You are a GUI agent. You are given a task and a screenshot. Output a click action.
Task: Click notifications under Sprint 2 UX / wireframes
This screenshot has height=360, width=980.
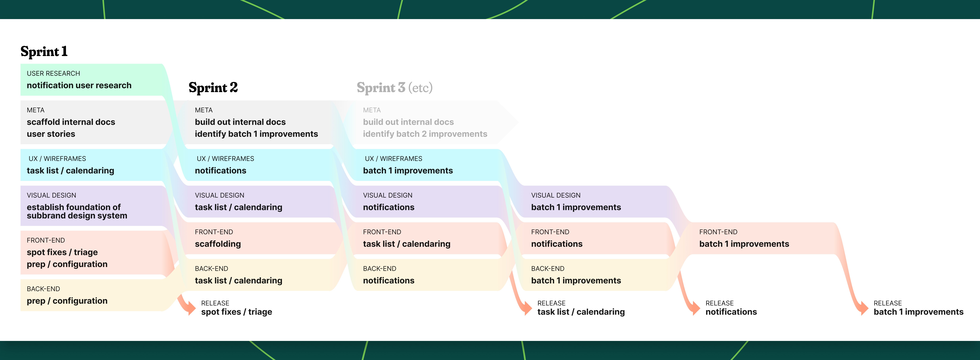(x=221, y=171)
